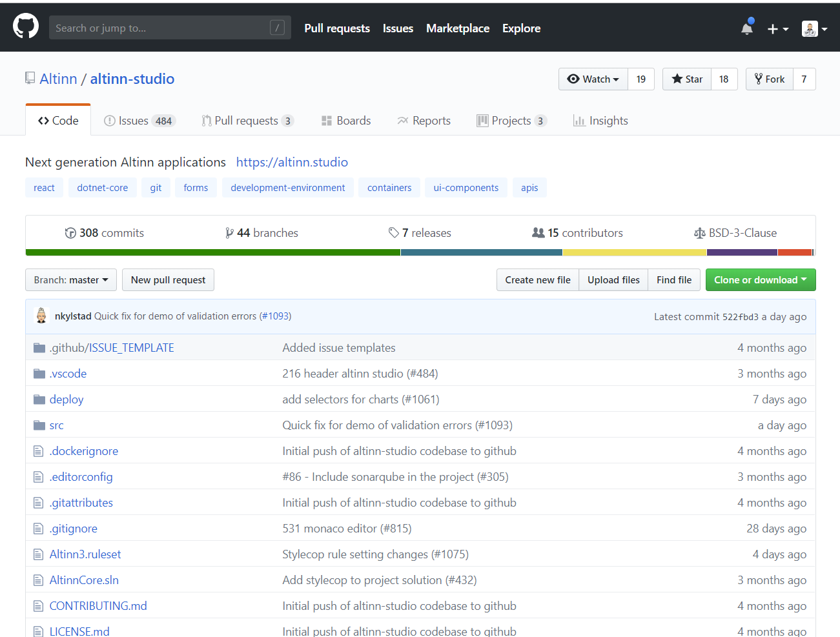Fork the repository
This screenshot has width=840, height=637.
[770, 79]
